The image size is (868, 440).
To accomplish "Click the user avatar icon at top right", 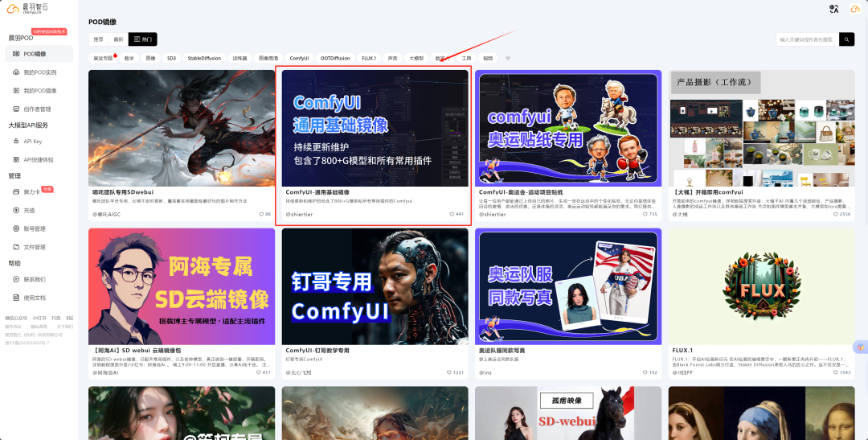I will click(855, 9).
